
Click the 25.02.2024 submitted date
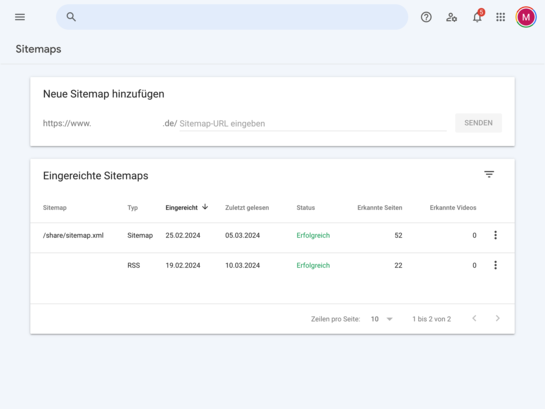(183, 235)
